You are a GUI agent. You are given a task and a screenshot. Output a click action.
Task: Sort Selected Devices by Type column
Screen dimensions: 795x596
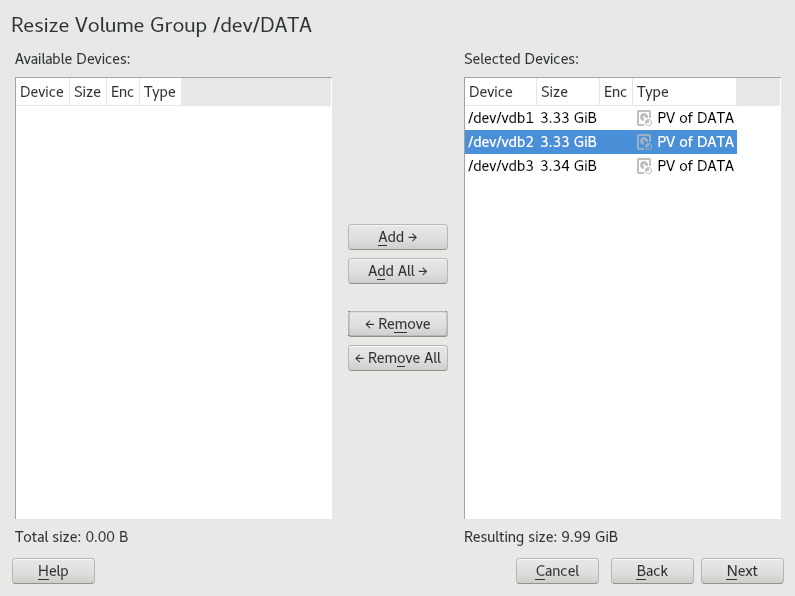coord(684,92)
